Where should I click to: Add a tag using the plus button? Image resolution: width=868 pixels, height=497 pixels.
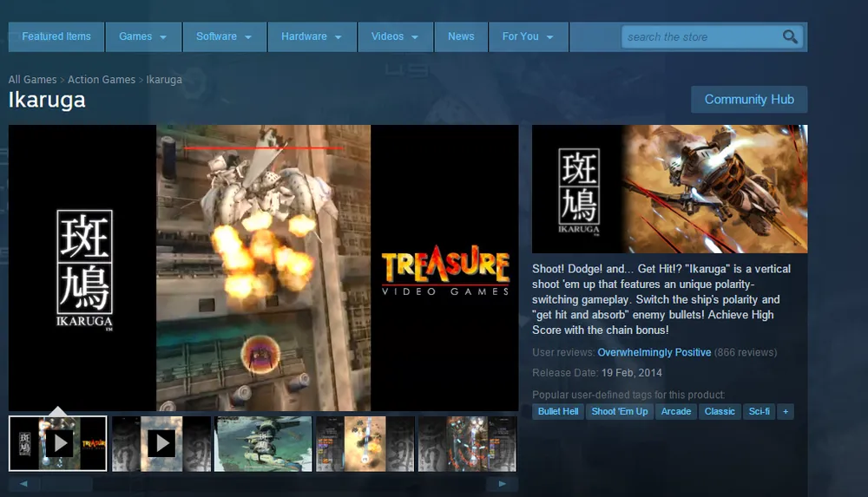tap(786, 411)
